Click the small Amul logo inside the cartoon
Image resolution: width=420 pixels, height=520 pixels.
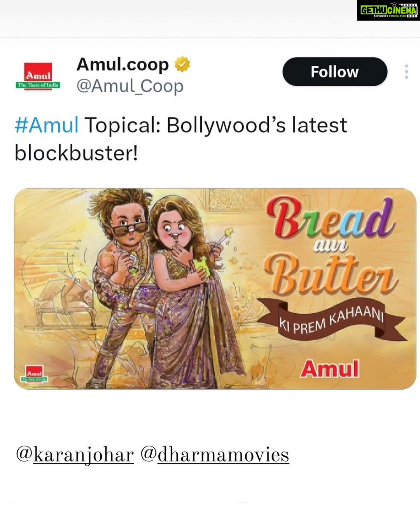35,374
